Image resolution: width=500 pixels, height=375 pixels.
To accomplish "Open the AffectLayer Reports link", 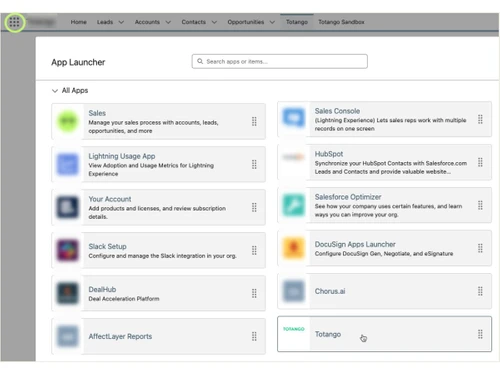I will tap(120, 336).
